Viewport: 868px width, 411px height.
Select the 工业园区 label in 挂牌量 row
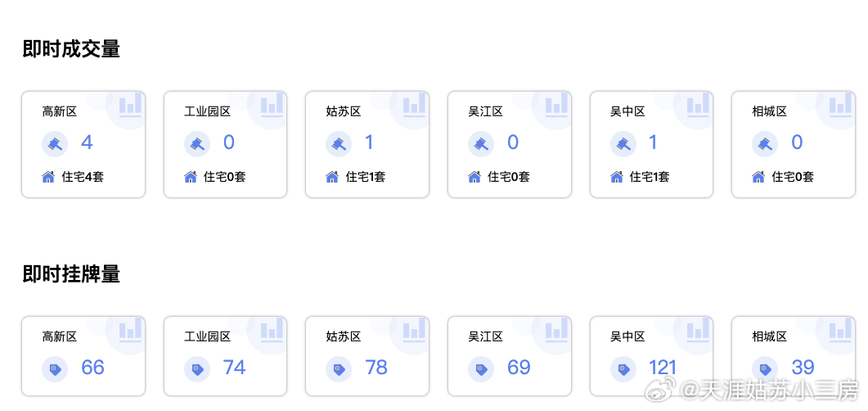tap(207, 336)
